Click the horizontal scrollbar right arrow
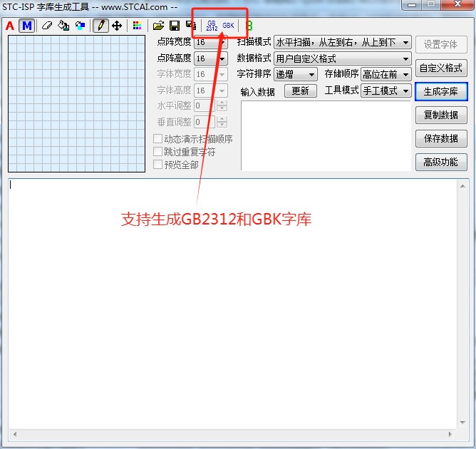This screenshot has width=476, height=449. (450, 434)
